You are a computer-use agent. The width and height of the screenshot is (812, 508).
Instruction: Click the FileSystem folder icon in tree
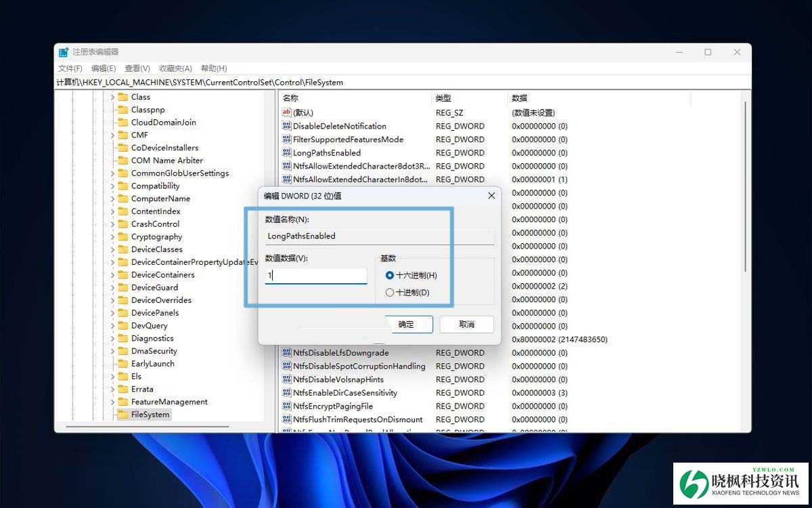coord(122,415)
